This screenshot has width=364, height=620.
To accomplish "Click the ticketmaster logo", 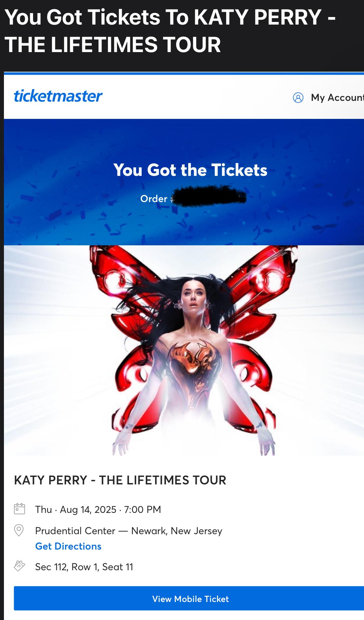I will point(58,96).
